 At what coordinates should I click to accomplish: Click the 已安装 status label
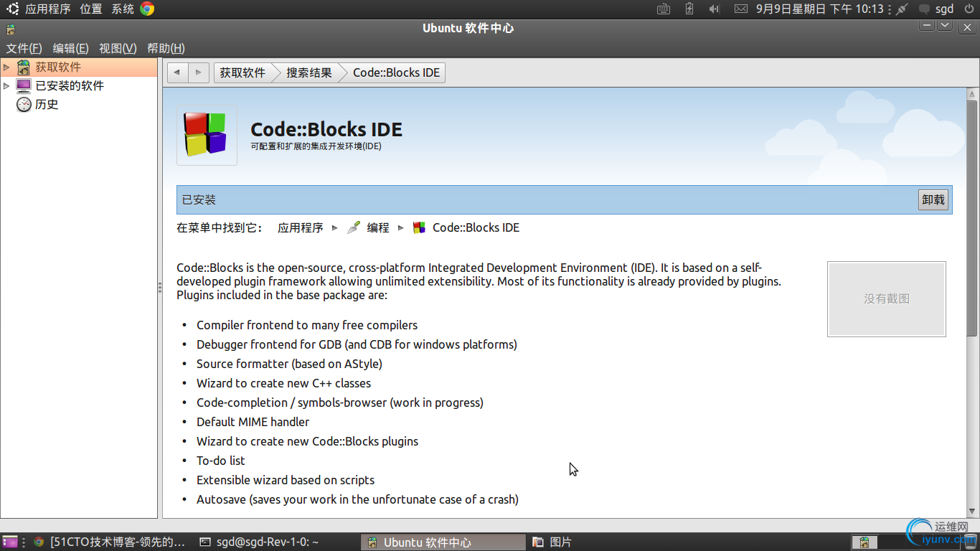199,200
